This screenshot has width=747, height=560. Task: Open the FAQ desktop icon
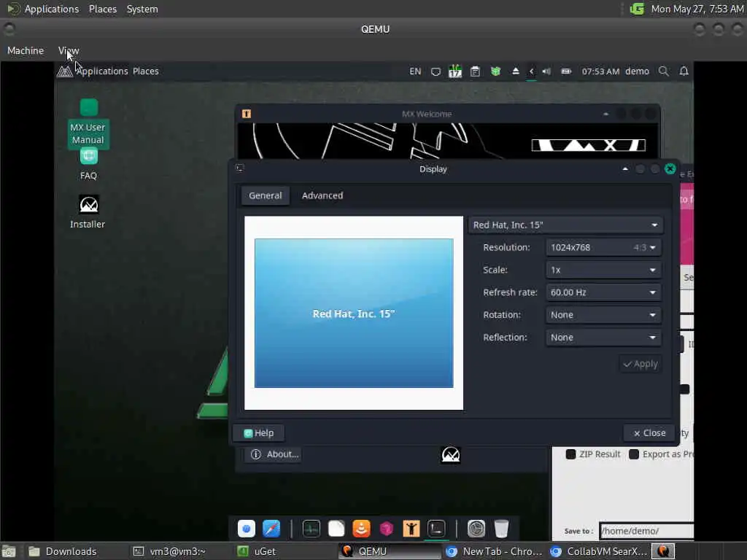coord(88,164)
